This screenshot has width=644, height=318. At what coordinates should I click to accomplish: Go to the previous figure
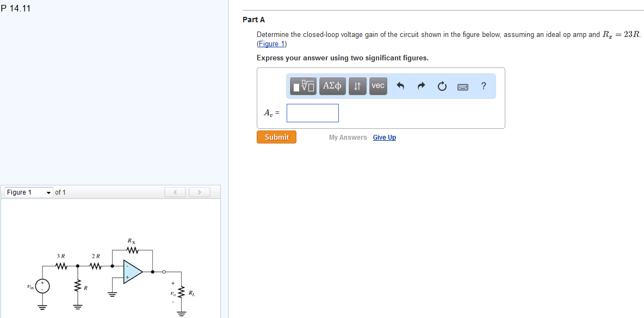click(x=175, y=192)
